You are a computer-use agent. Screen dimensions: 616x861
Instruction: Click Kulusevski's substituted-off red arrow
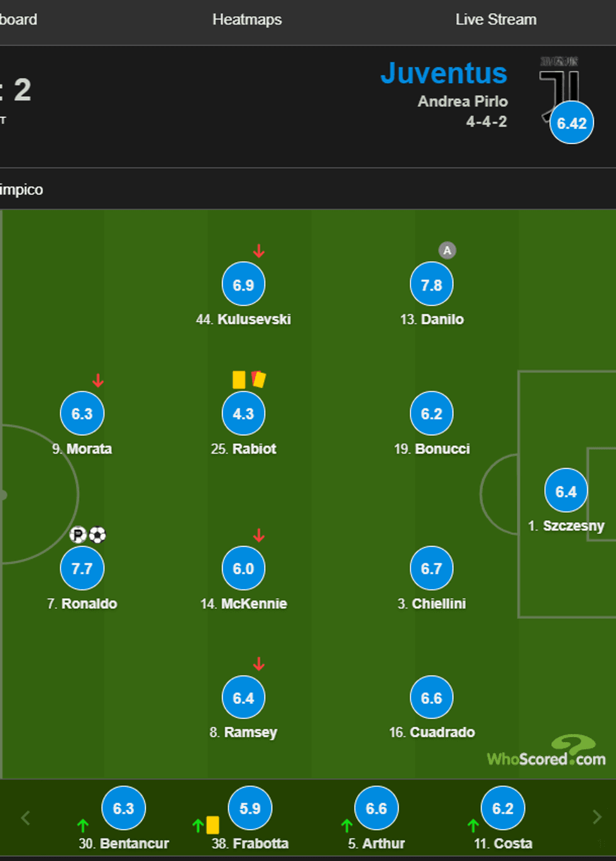(258, 252)
